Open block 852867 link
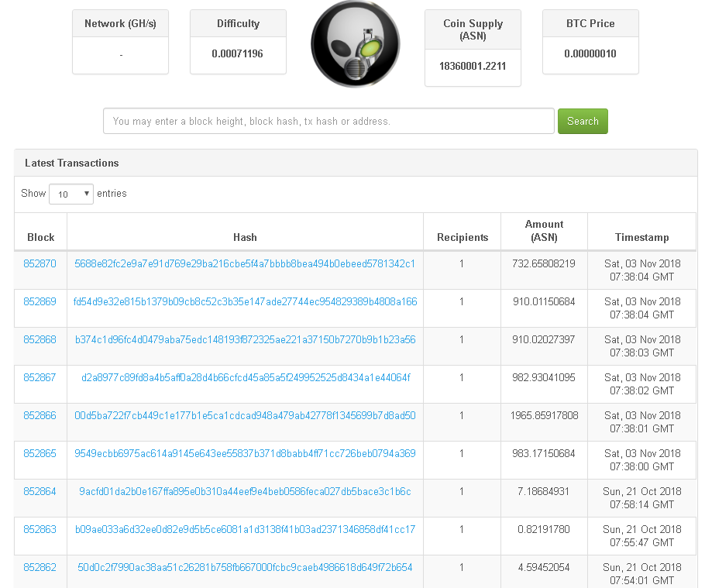 coord(40,377)
